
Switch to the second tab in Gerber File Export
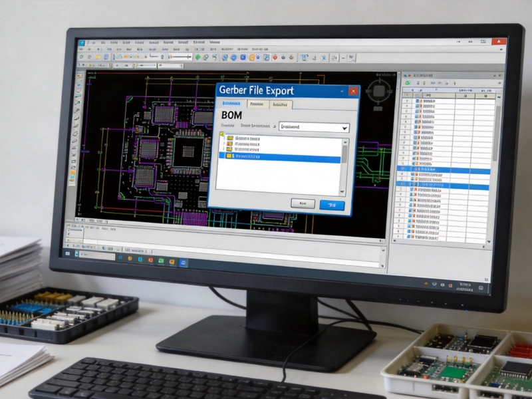tap(257, 104)
